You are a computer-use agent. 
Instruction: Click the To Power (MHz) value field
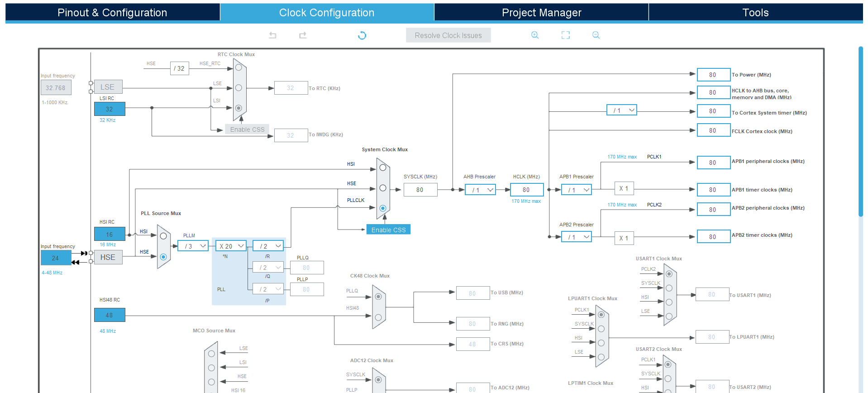(x=714, y=75)
